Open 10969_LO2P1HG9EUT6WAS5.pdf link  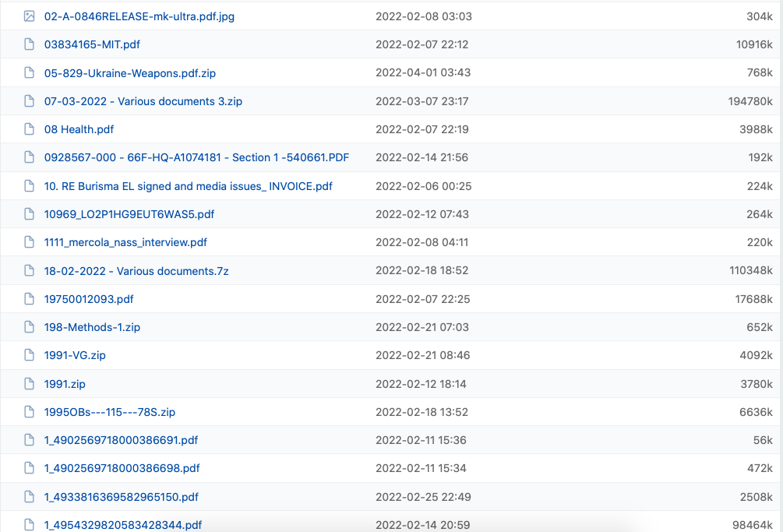(129, 214)
